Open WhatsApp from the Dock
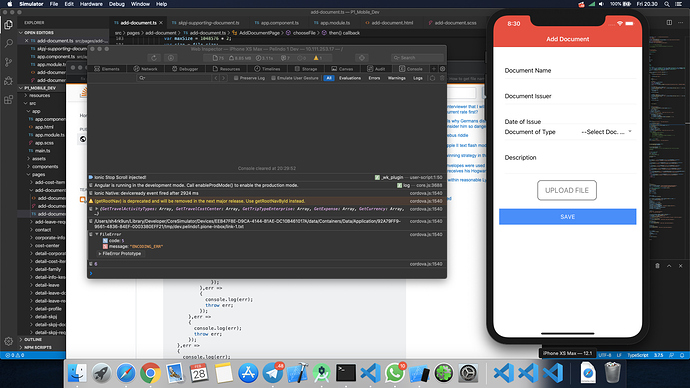This screenshot has width=690, height=388. coord(395,373)
